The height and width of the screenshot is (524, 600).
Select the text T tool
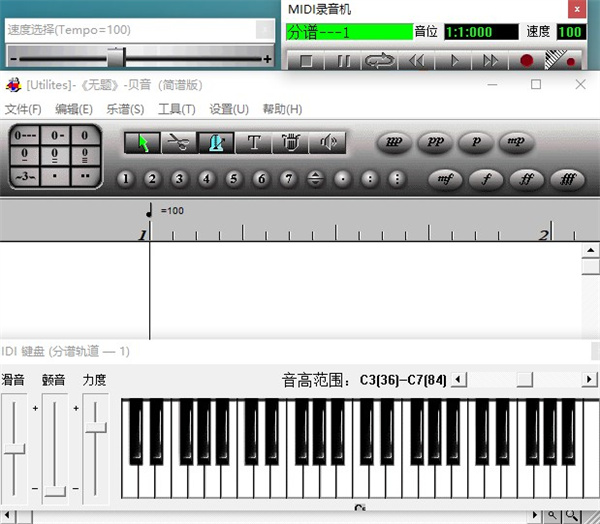pos(253,143)
